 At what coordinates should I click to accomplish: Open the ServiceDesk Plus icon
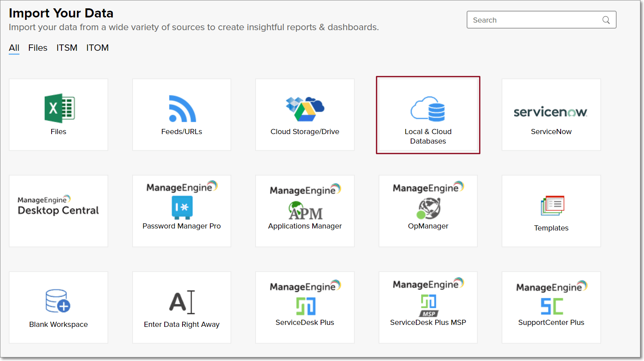[306, 306]
